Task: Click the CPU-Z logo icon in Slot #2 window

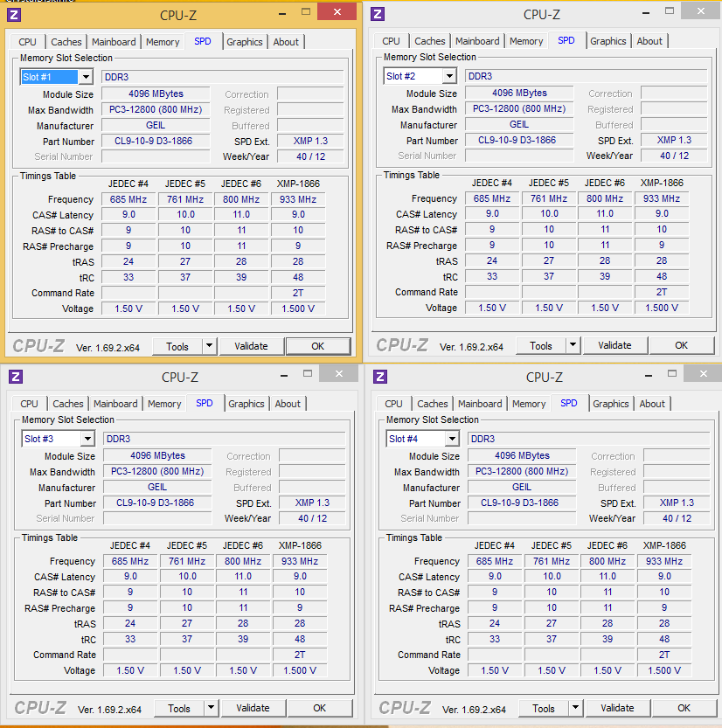Action: (x=378, y=14)
